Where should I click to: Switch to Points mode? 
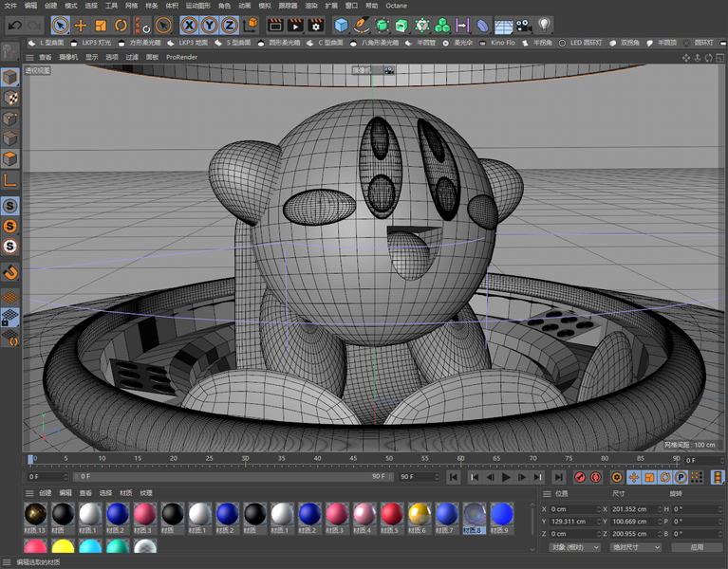click(9, 119)
